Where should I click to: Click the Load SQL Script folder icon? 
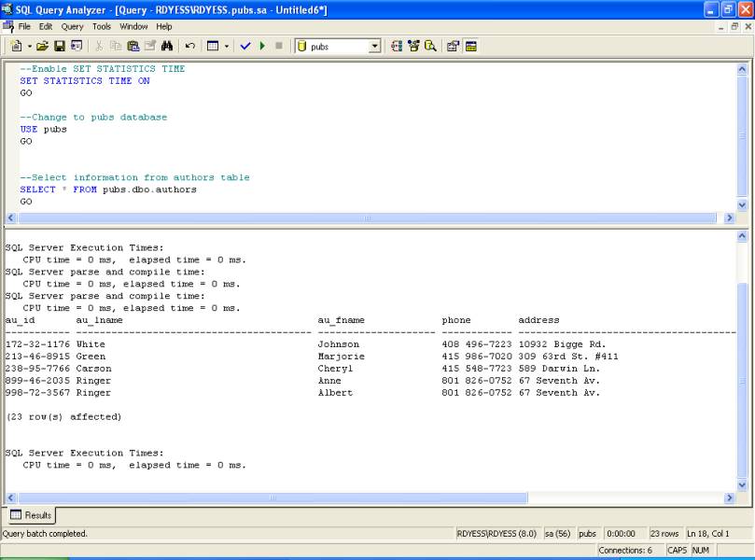[43, 46]
